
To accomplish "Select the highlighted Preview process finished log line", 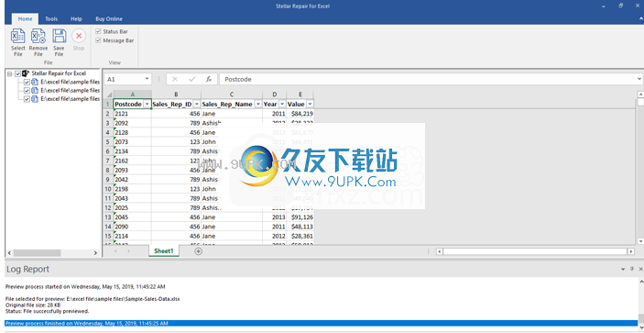I will pos(321,323).
